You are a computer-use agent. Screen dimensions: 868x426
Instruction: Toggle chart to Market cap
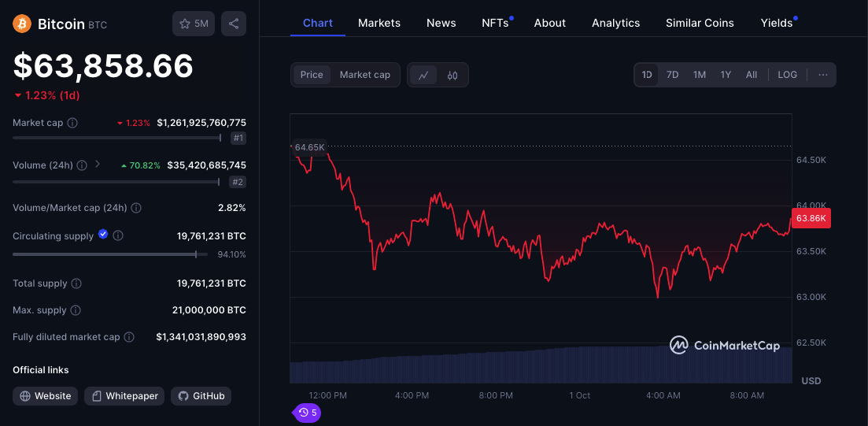click(364, 75)
